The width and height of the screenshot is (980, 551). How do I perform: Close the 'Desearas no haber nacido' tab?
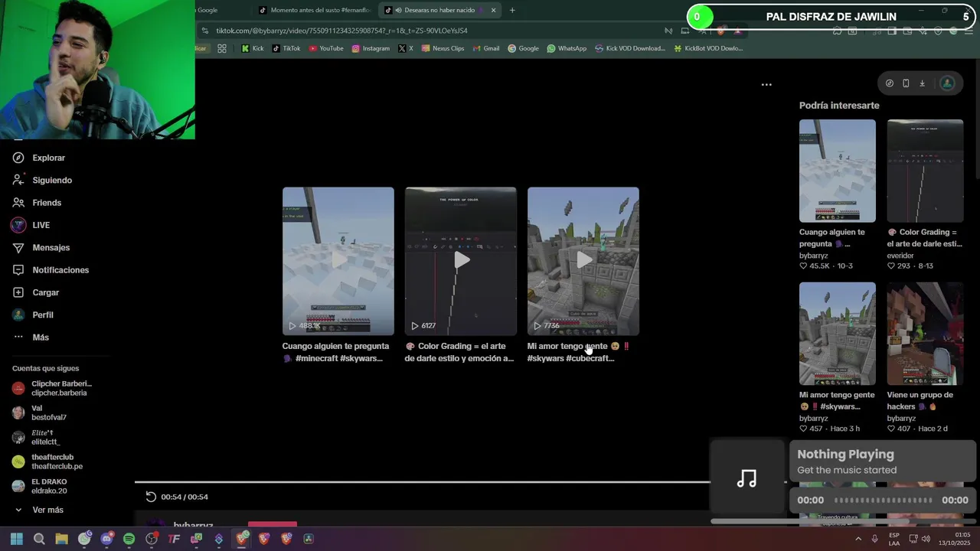493,10
